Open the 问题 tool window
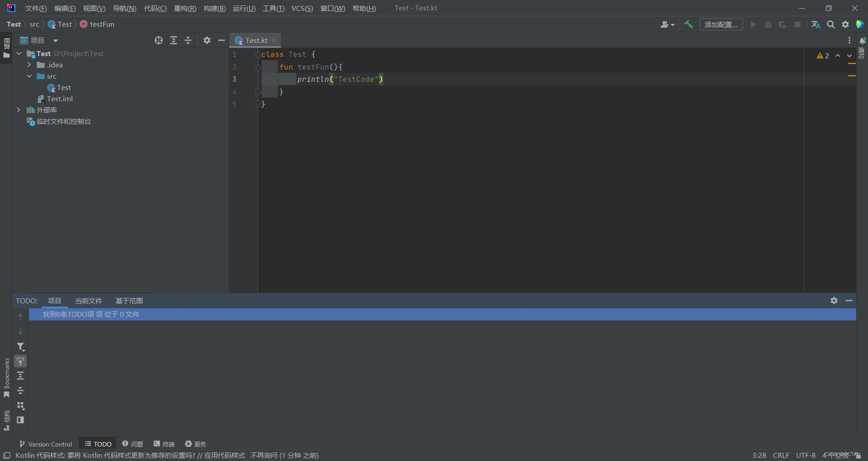868x461 pixels. (132, 444)
